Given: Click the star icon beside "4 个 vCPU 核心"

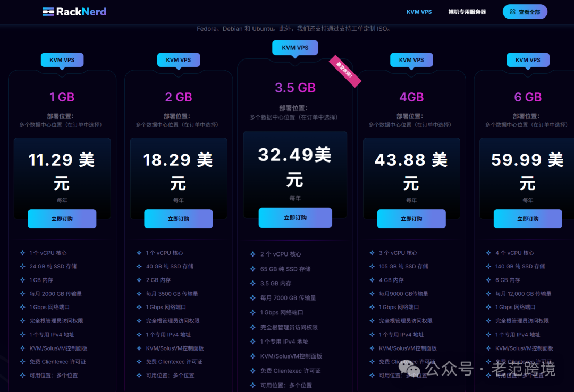Looking at the screenshot, I should click(x=488, y=253).
